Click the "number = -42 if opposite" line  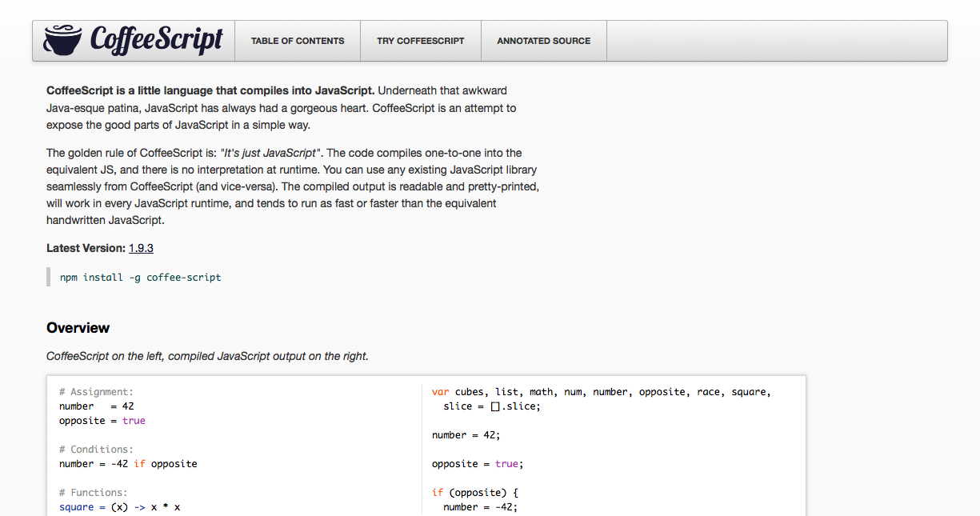pyautogui.click(x=128, y=464)
